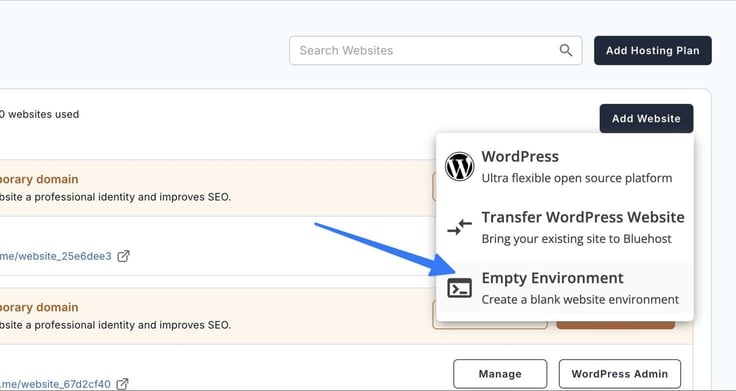
Task: Open external link icon for website_67d2cf40
Action: (122, 384)
